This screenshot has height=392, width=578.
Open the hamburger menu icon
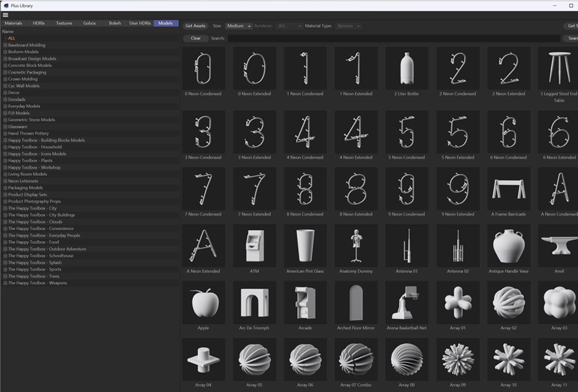click(5, 15)
